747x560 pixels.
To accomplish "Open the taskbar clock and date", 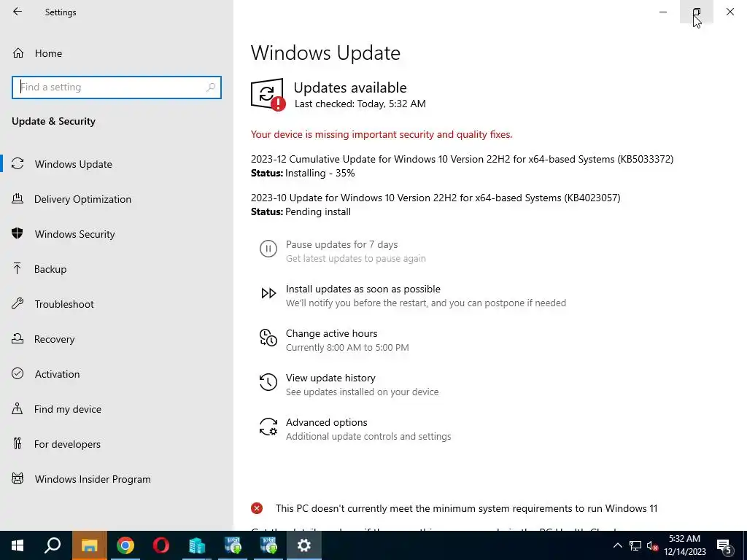I will point(684,545).
